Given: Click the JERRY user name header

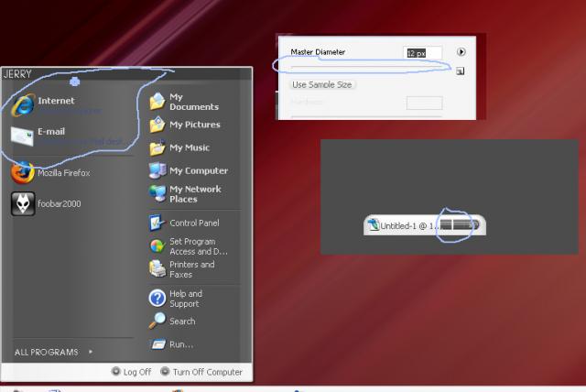Looking at the screenshot, I should tap(17, 73).
